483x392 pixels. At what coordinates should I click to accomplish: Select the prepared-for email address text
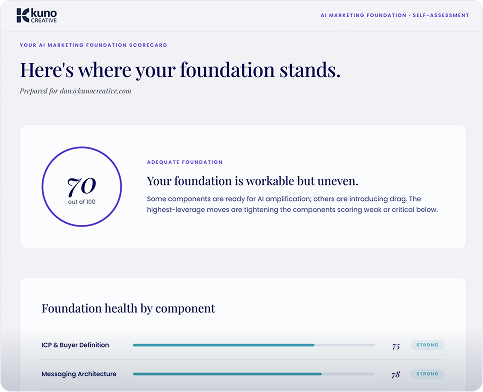tap(95, 91)
